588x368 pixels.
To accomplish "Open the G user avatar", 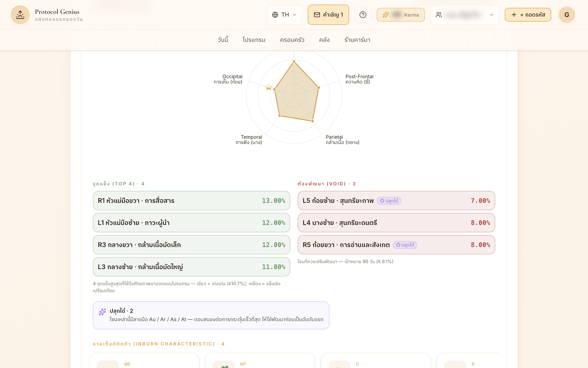I will (x=567, y=15).
